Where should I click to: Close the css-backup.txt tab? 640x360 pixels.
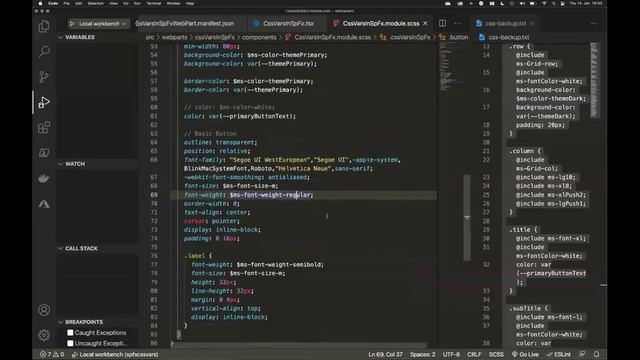(x=532, y=23)
